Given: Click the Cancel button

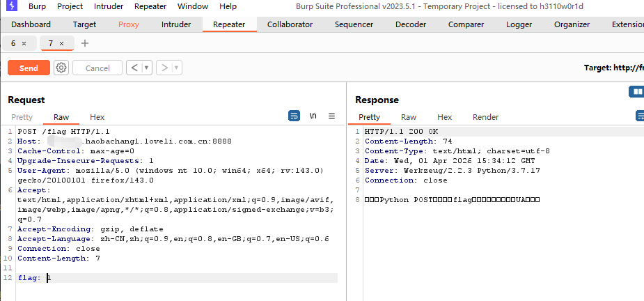Looking at the screenshot, I should [97, 68].
